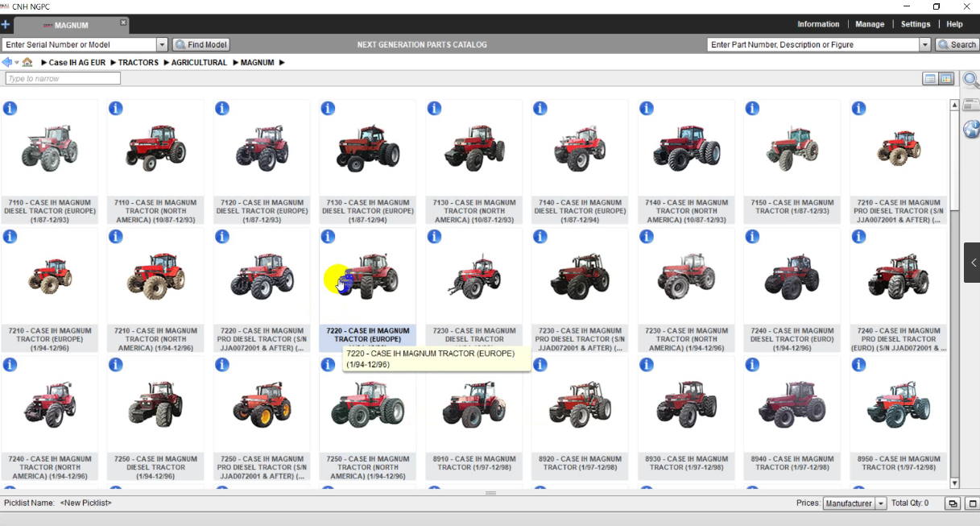
Task: Expand the breadcrumb arrow before Case IH AG EUR
Action: (x=43, y=63)
